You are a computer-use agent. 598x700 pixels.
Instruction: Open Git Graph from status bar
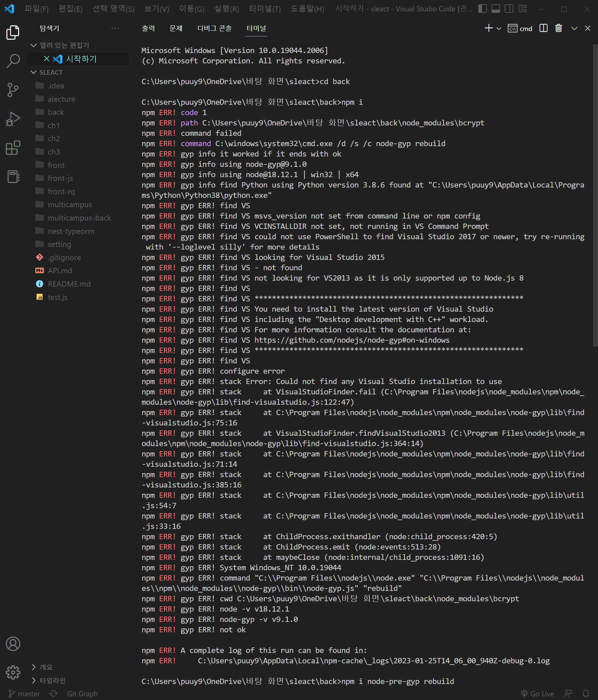click(x=82, y=694)
